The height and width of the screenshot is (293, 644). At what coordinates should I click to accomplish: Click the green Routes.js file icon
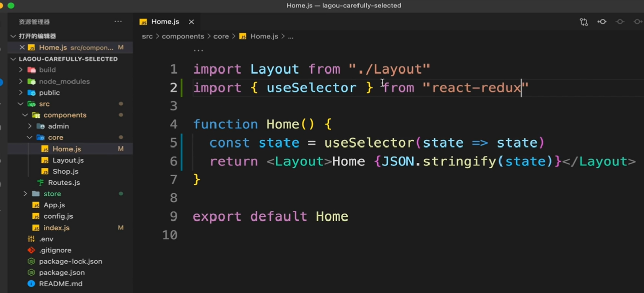pos(41,183)
